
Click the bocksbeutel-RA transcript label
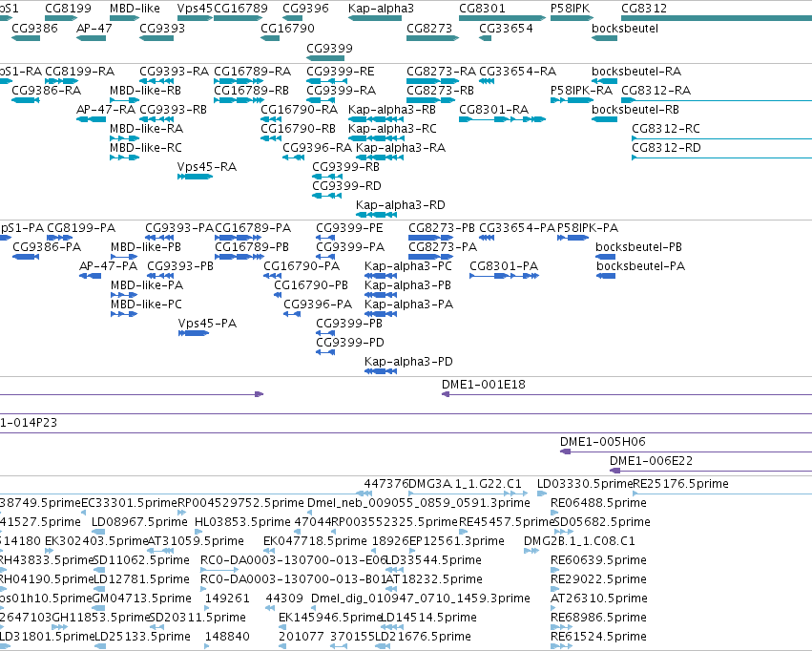click(x=636, y=71)
